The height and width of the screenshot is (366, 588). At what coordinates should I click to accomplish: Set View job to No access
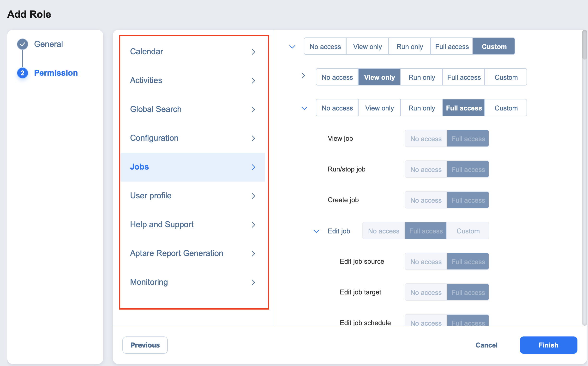[x=426, y=139]
